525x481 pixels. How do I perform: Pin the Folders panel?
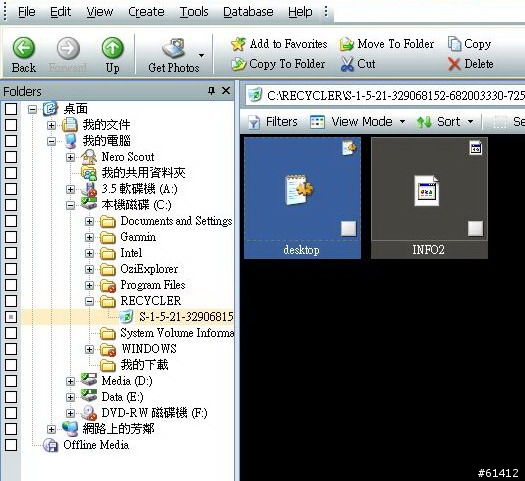click(x=211, y=90)
